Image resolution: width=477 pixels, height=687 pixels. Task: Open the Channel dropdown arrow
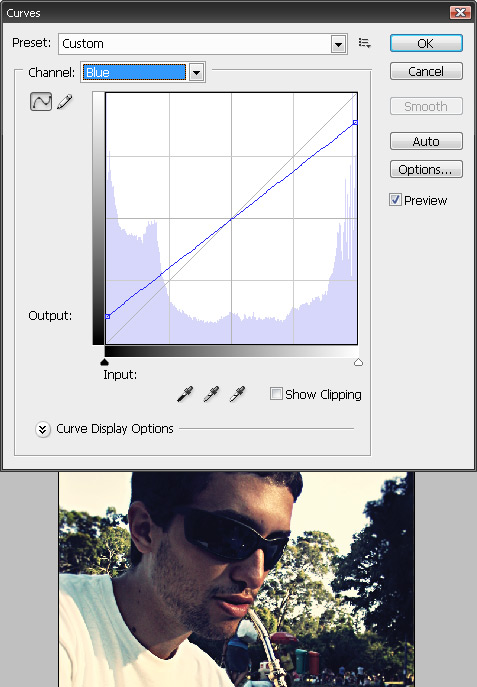(x=197, y=72)
